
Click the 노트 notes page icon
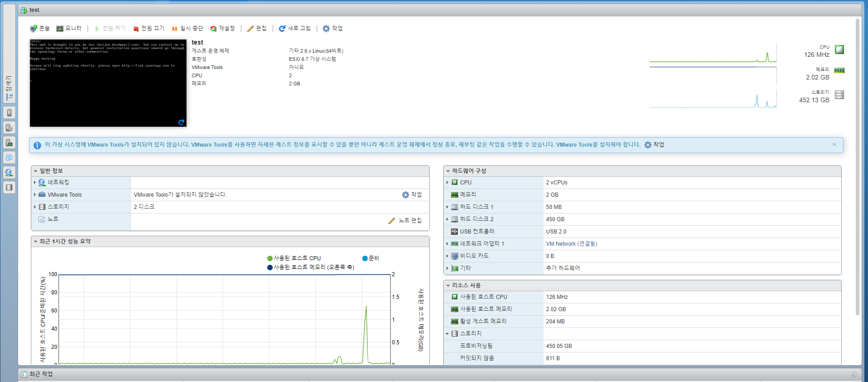(x=42, y=219)
